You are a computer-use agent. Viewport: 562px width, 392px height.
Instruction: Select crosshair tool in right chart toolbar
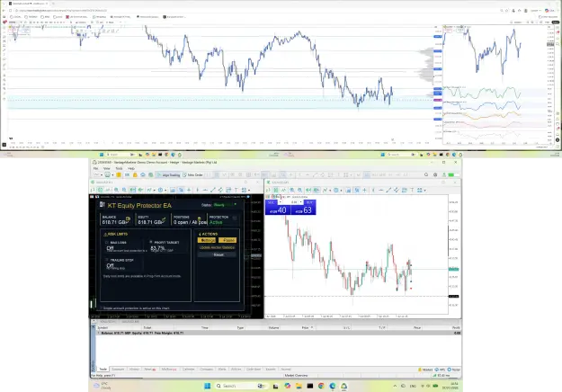364,191
